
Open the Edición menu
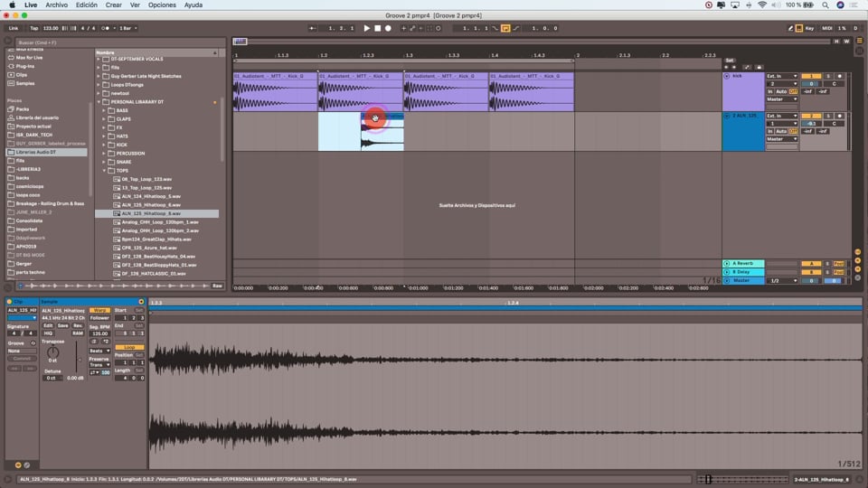(87, 5)
